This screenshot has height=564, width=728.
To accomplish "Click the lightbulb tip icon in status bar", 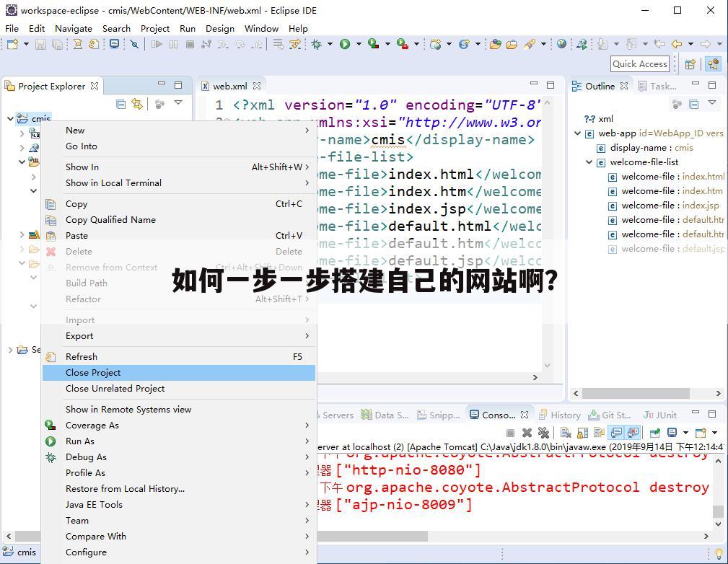I will (719, 554).
